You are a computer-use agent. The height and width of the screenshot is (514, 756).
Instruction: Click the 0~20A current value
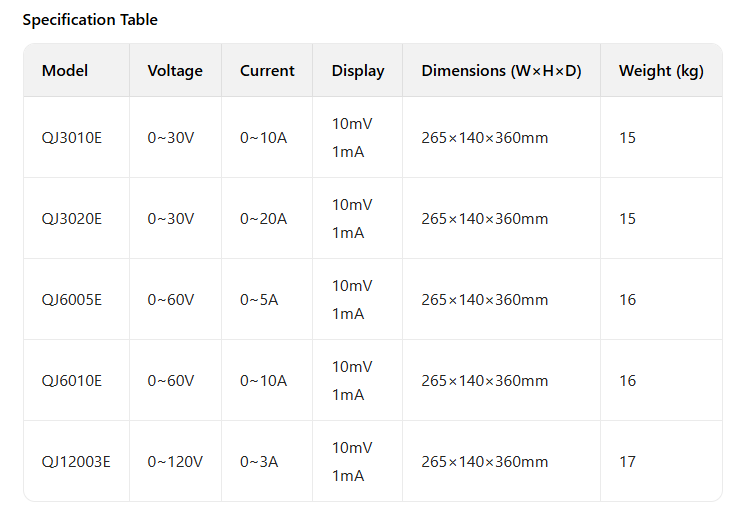click(263, 219)
